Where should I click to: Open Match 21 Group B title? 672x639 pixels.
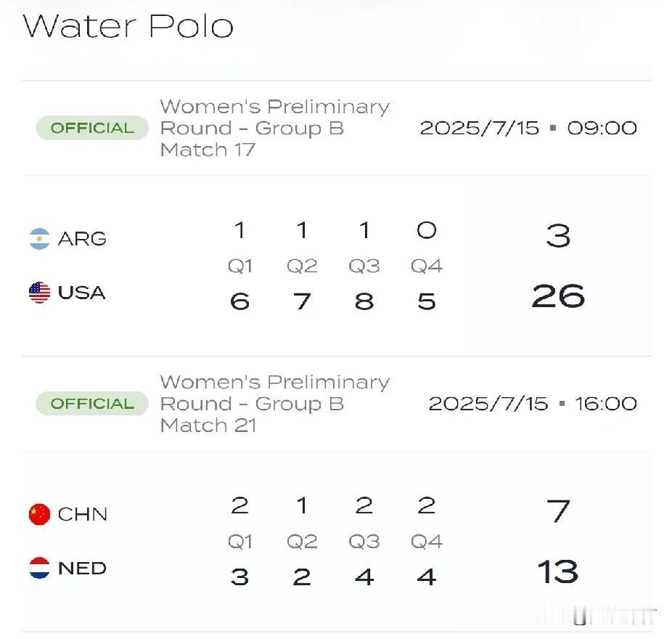275,404
